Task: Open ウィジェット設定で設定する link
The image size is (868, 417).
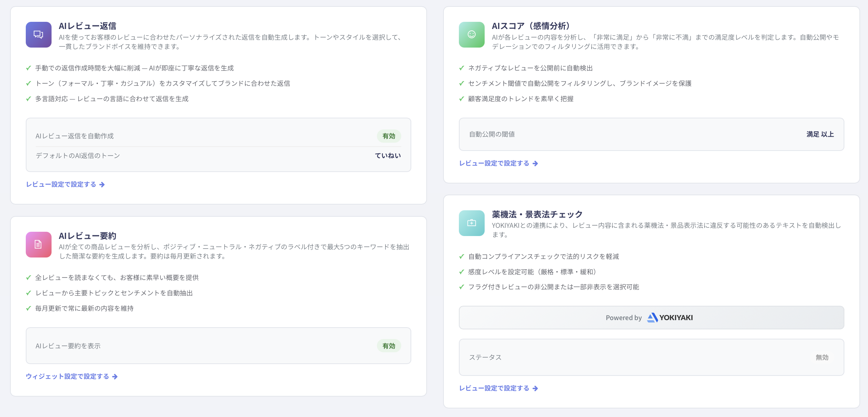Action: [67, 377]
